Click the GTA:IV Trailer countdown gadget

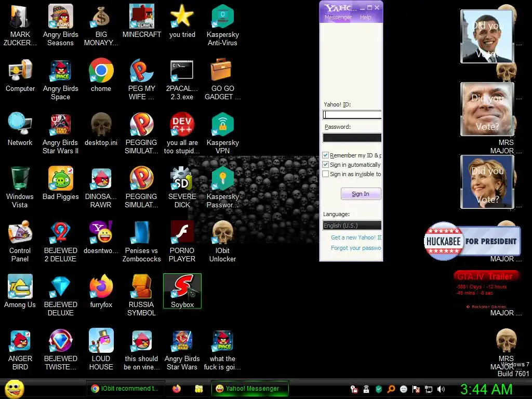486,290
